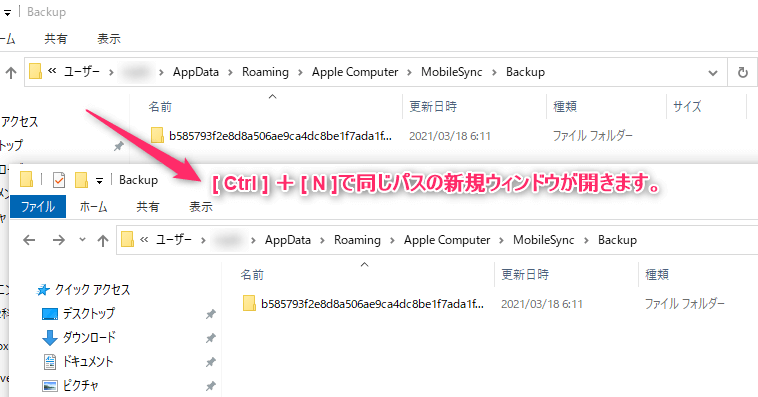Image resolution: width=758 pixels, height=397 pixels.
Task: Click pin icon next to ピクチャ
Action: click(210, 386)
